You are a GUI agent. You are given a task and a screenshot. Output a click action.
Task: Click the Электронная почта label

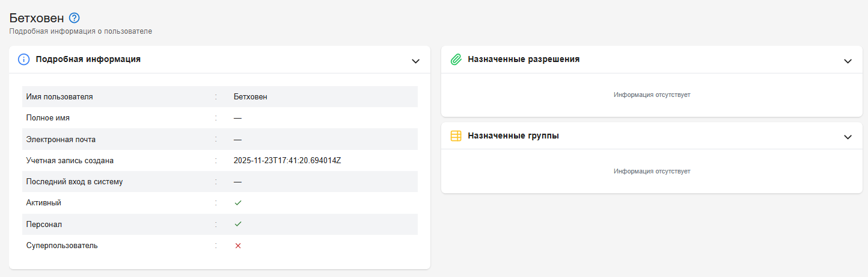[x=61, y=139]
